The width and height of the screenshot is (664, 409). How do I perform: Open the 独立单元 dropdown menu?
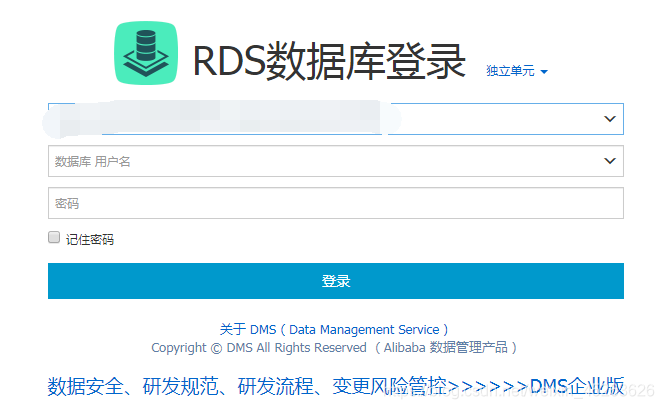pyautogui.click(x=517, y=71)
